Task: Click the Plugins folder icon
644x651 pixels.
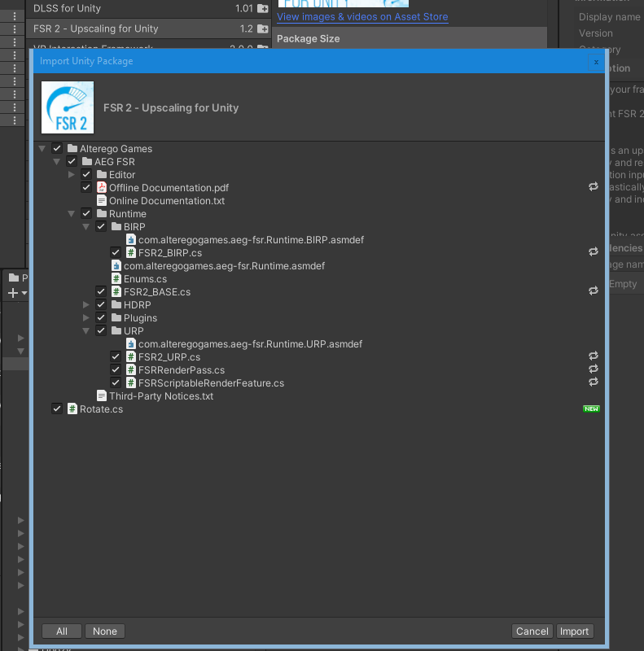Action: 116,317
